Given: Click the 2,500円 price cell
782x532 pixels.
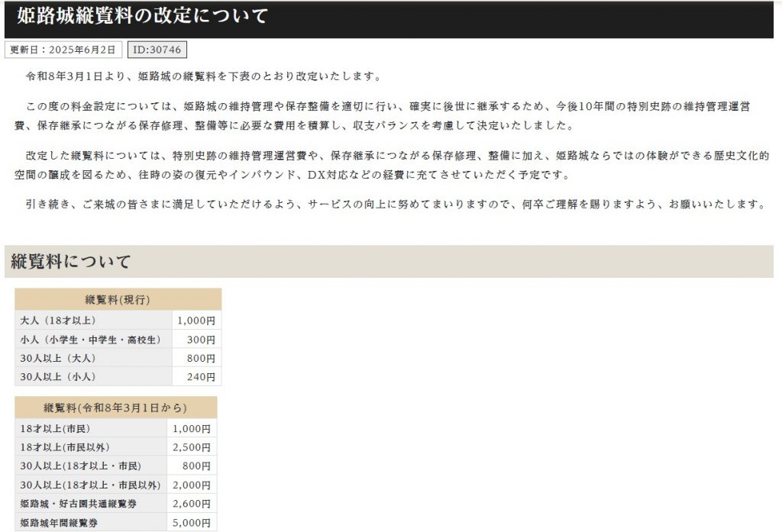Looking at the screenshot, I should 192,447.
